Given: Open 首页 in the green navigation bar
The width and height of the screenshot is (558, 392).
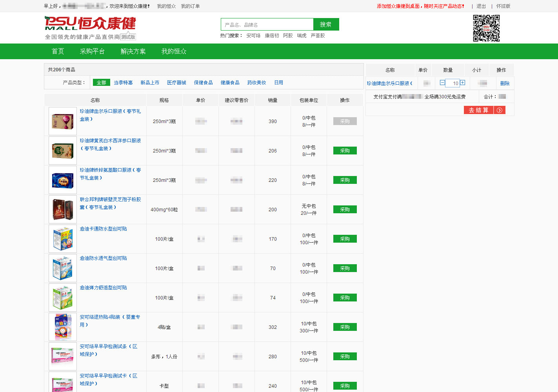Looking at the screenshot, I should click(58, 51).
